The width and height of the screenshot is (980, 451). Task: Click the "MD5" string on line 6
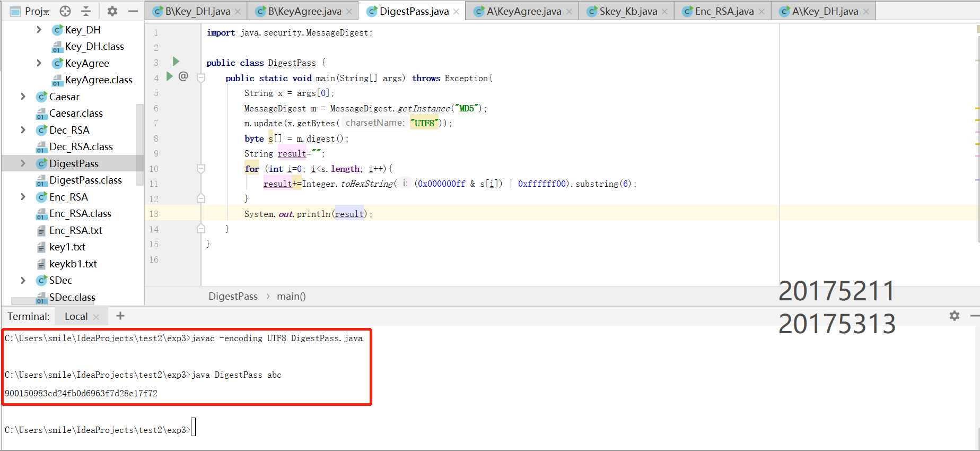click(x=467, y=108)
